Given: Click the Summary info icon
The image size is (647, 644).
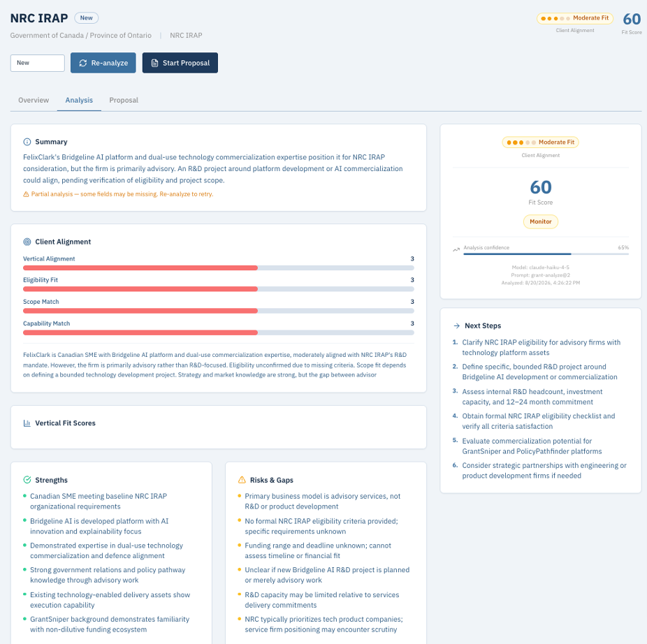Looking at the screenshot, I should (x=27, y=142).
